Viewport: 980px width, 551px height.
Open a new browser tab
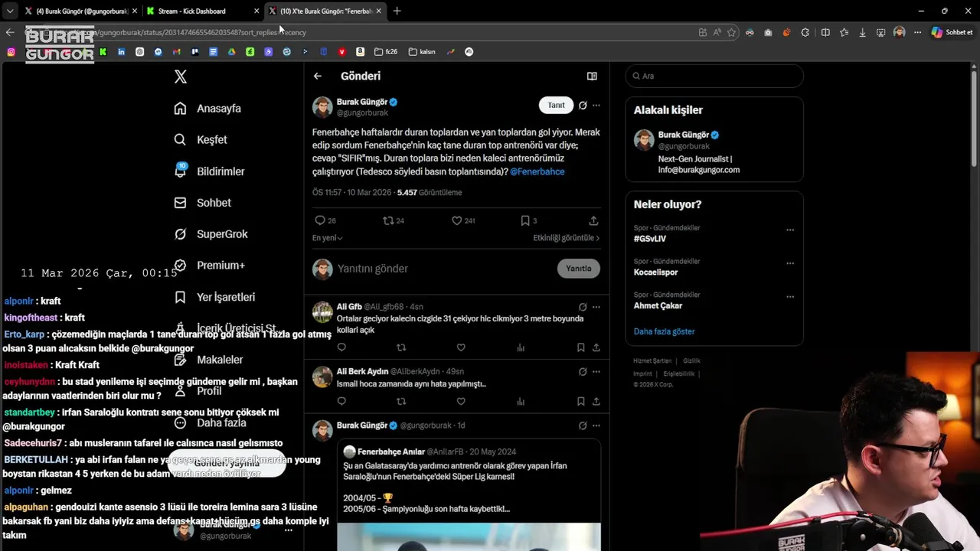(x=397, y=11)
